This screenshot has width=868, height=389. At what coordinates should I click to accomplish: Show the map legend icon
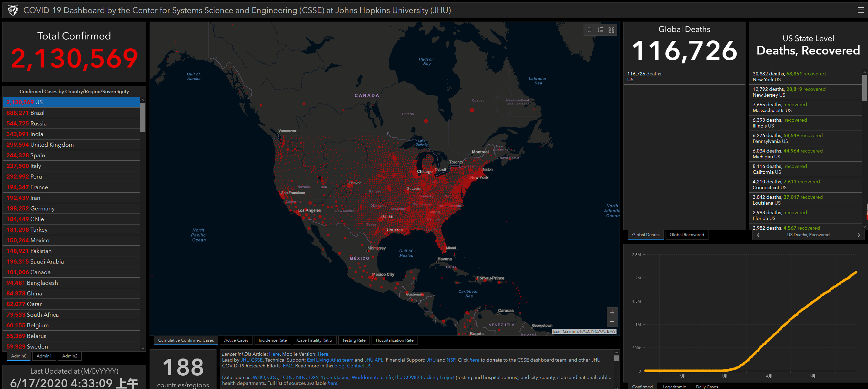click(600, 30)
